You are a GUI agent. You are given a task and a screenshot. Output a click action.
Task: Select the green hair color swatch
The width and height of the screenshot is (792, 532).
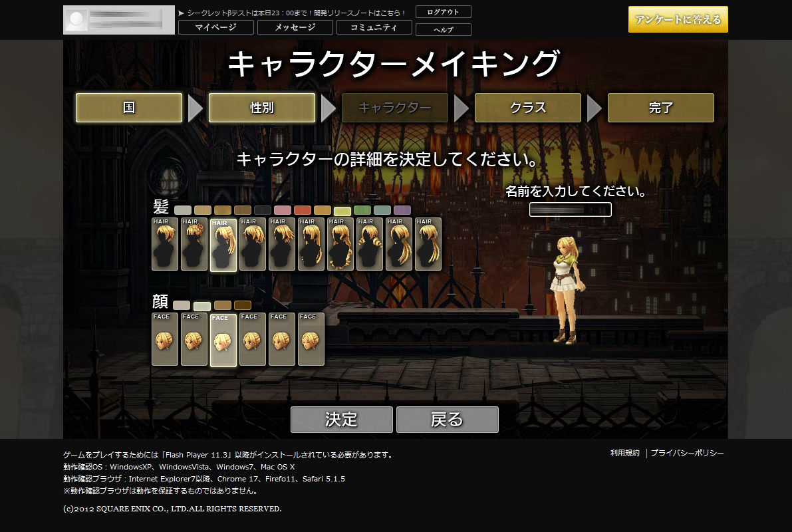(x=362, y=209)
